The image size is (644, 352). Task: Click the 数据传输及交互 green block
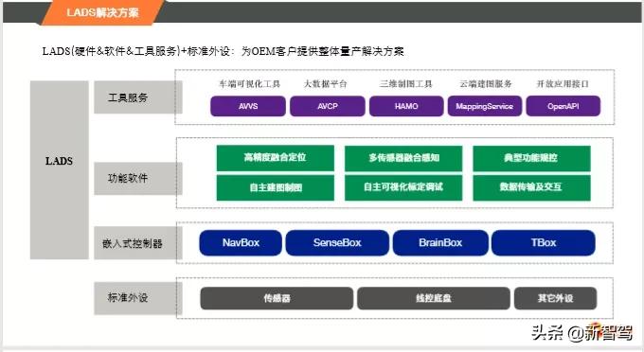click(531, 188)
